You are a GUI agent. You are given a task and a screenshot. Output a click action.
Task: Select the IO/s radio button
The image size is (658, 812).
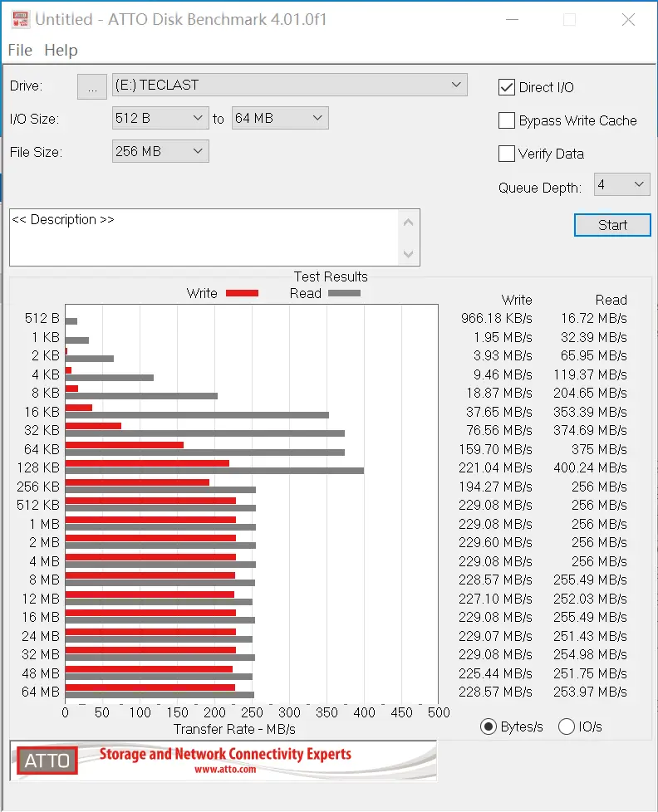tap(567, 726)
